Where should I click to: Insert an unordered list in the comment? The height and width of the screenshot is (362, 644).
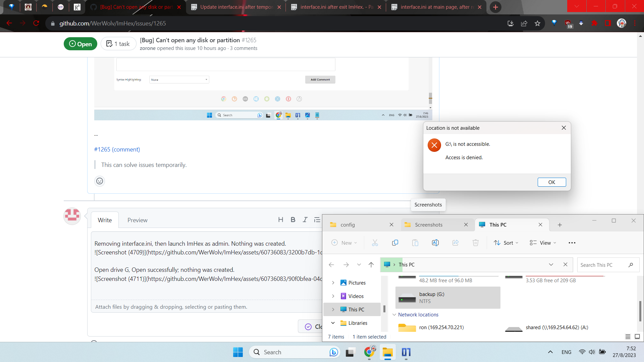tap(317, 220)
